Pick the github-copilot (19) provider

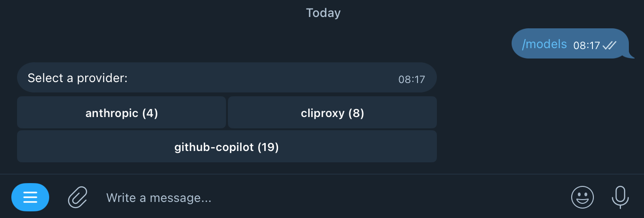pos(226,147)
